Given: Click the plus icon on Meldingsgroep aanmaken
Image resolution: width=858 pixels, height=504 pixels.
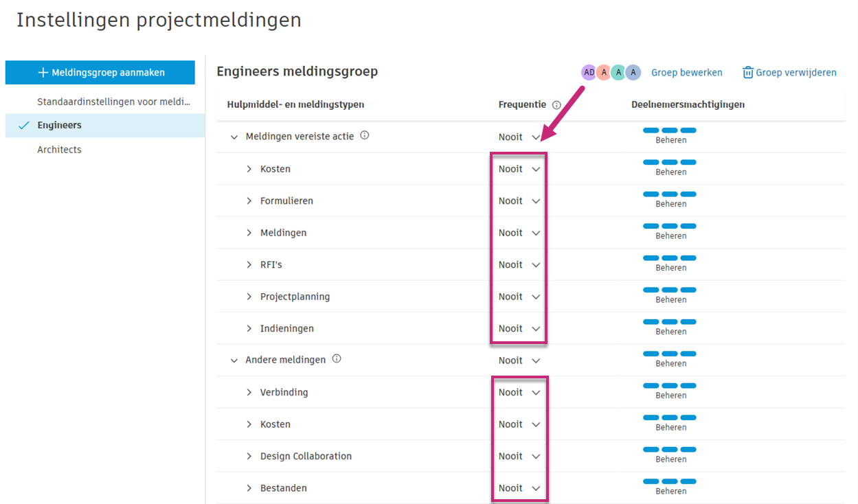Looking at the screenshot, I should tap(43, 72).
